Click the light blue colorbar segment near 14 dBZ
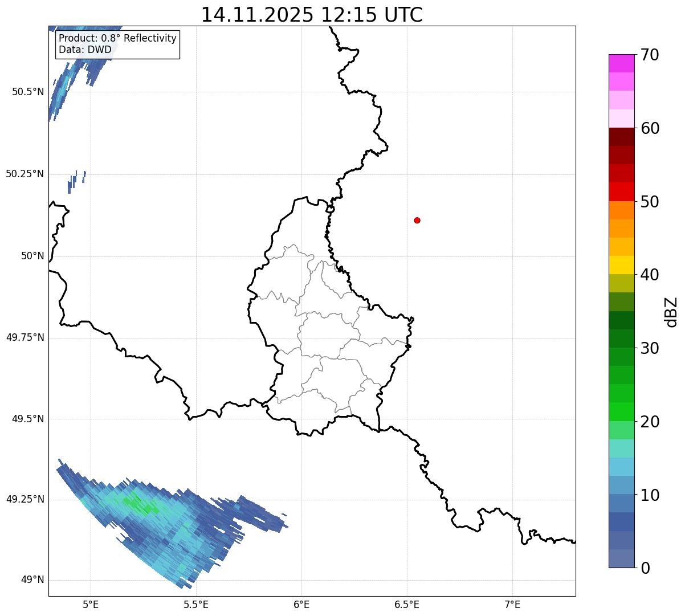 click(621, 467)
